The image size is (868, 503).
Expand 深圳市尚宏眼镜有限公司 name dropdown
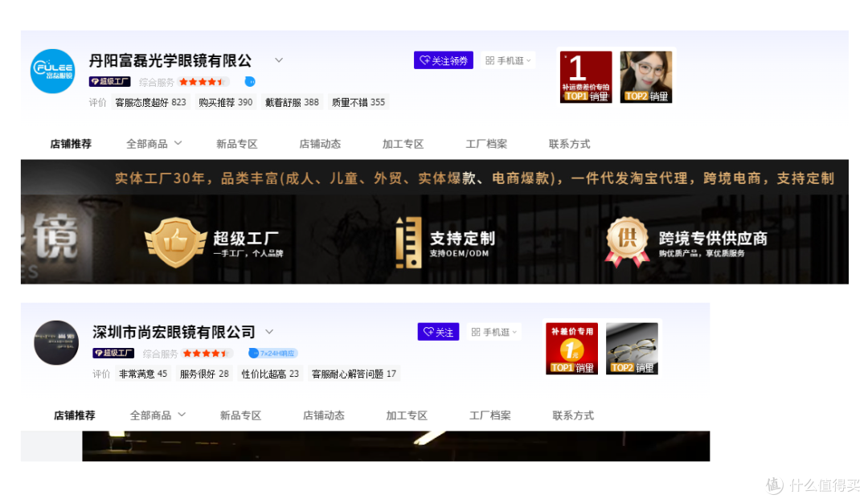point(269,332)
